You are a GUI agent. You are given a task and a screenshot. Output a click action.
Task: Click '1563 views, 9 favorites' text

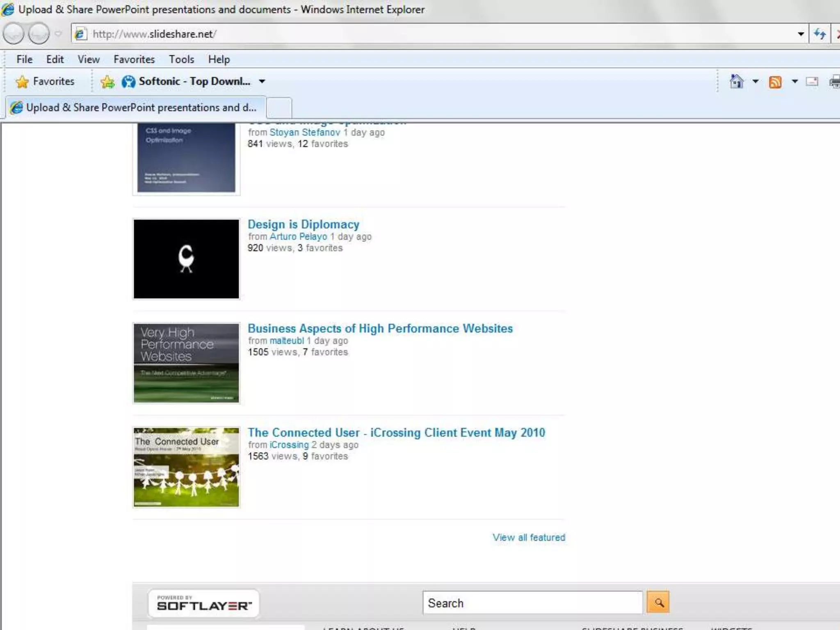click(298, 457)
